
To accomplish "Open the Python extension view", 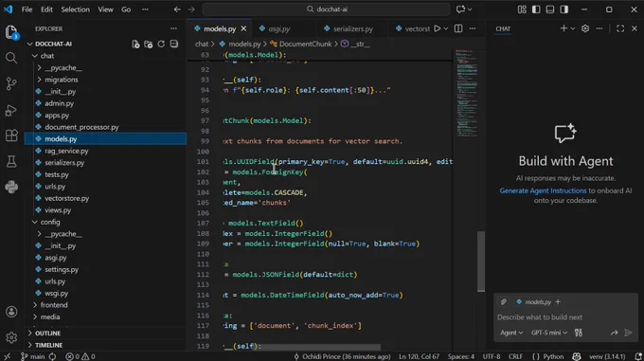I will click(11, 188).
